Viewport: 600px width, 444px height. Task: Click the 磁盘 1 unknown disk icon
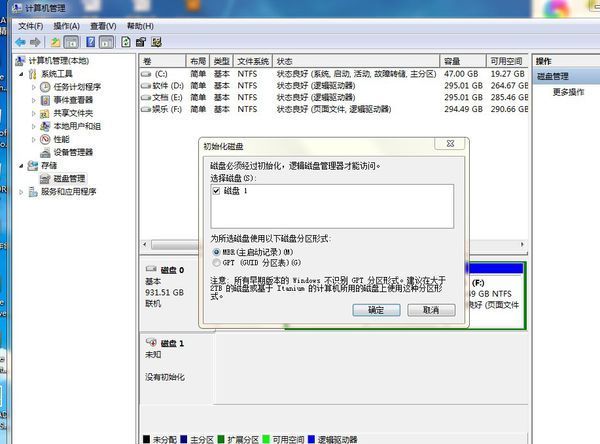pyautogui.click(x=151, y=343)
